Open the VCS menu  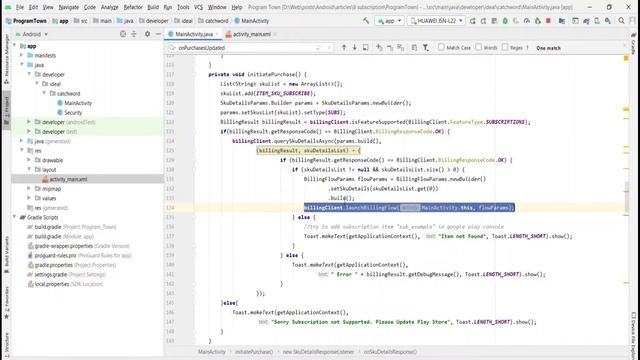tap(198, 7)
